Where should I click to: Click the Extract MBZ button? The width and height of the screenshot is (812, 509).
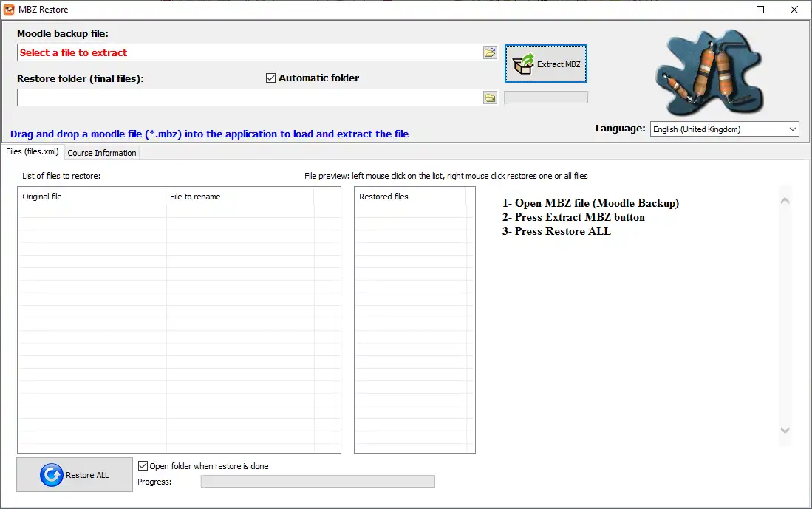click(546, 64)
